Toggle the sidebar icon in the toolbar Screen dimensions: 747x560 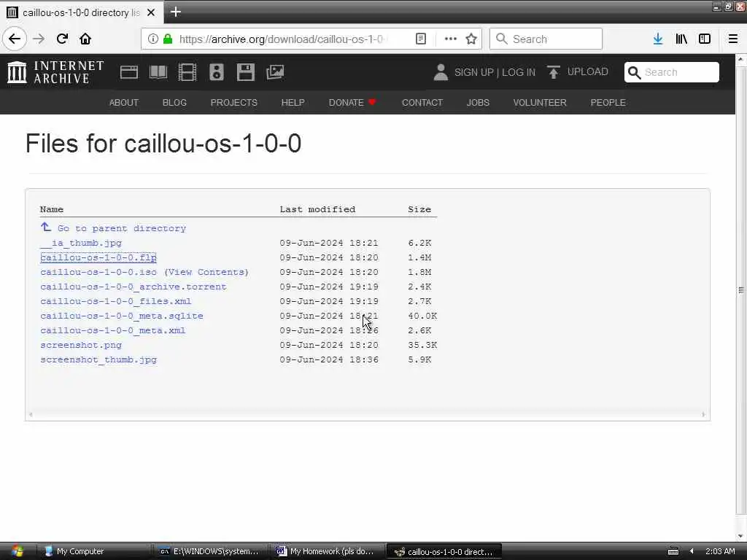click(705, 39)
